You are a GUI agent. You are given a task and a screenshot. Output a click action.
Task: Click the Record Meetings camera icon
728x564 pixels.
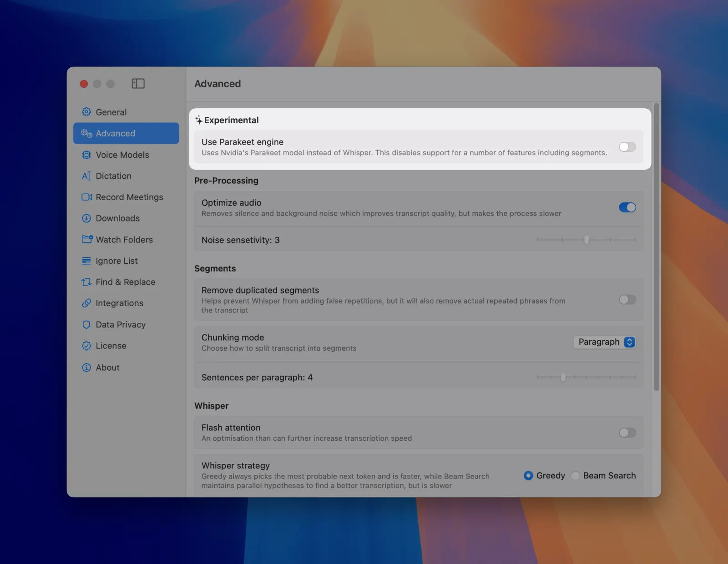pos(86,197)
